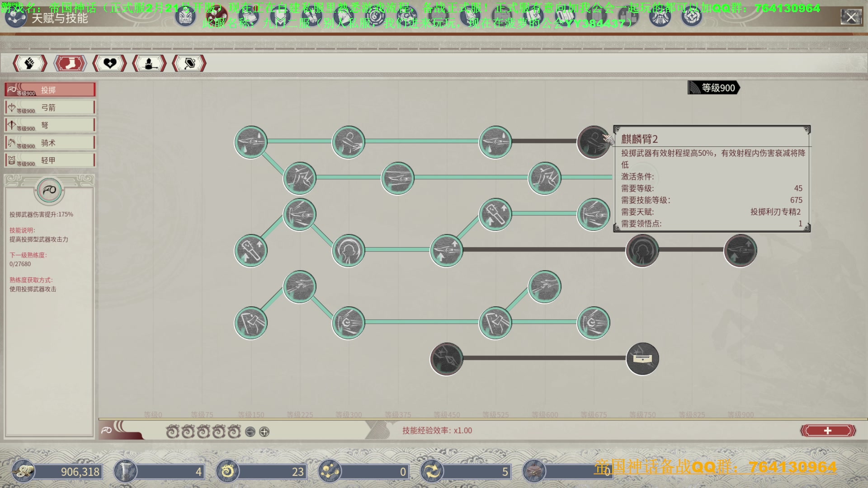The height and width of the screenshot is (488, 868).
Task: Click the droplet javelin node in 等级150 column
Action: pyautogui.click(x=250, y=142)
